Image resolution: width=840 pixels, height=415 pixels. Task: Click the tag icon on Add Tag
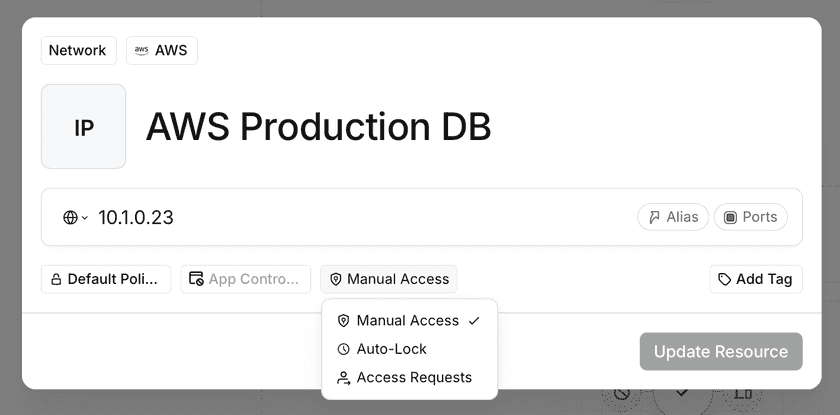pyautogui.click(x=725, y=279)
